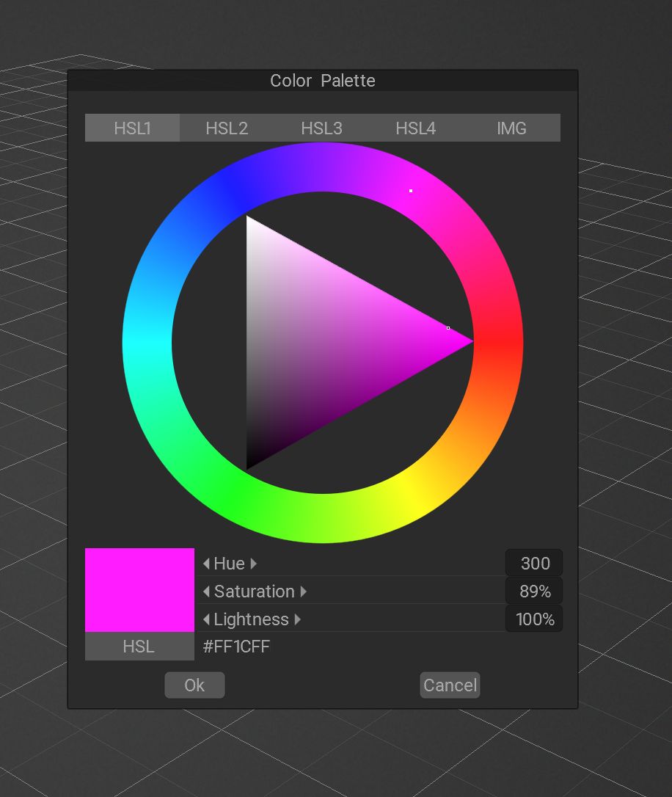Click the Hue value field 300
Viewport: 672px width, 797px height.
click(x=534, y=563)
